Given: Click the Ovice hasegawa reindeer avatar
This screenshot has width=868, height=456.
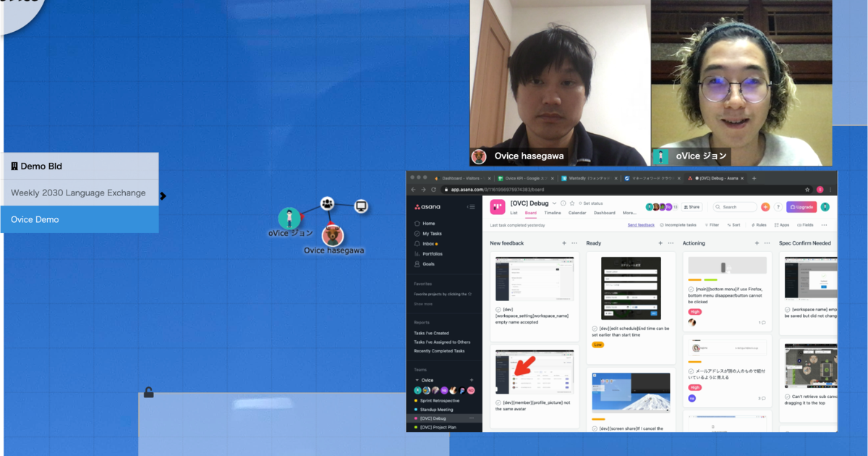Looking at the screenshot, I should [x=333, y=235].
